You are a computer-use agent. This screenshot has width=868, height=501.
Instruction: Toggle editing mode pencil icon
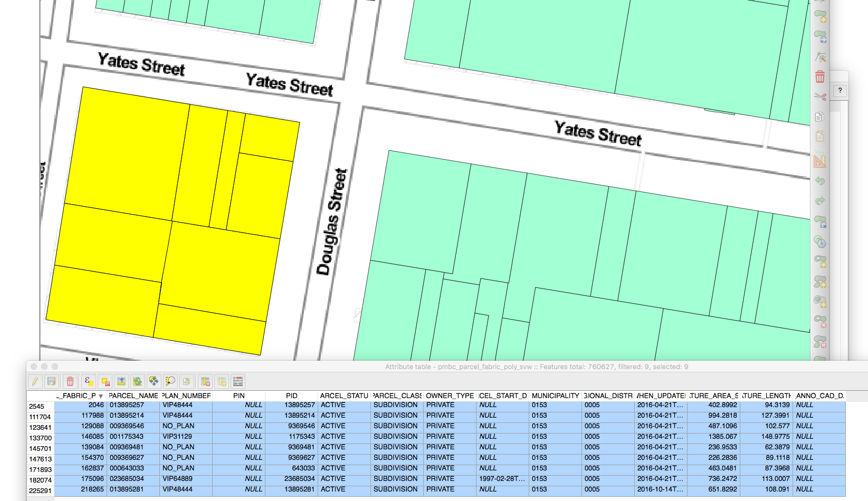pos(35,381)
